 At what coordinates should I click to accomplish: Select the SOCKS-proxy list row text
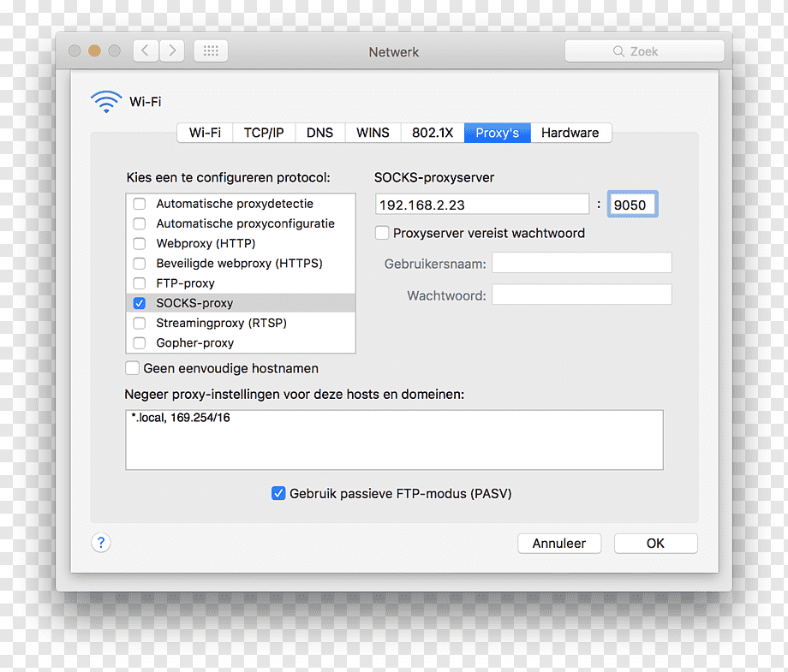(194, 303)
